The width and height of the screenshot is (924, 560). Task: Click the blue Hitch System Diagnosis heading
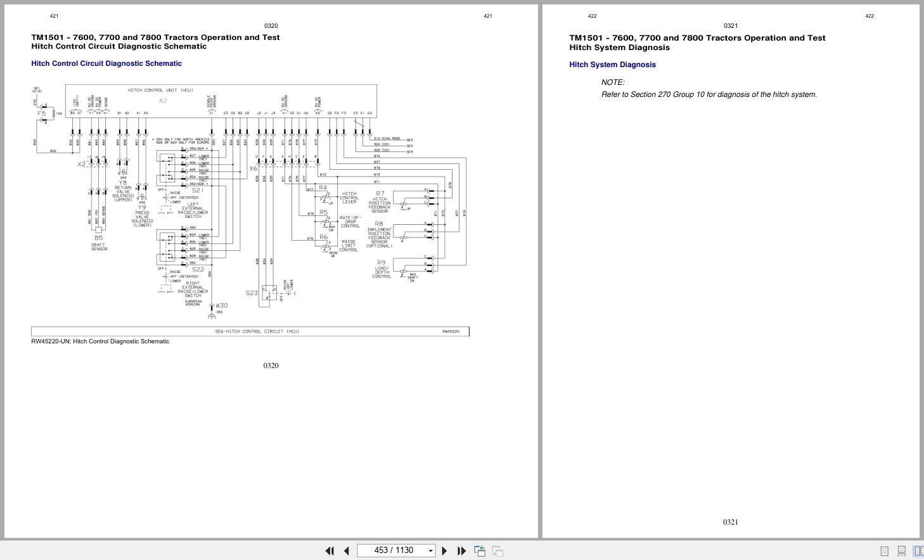click(612, 65)
